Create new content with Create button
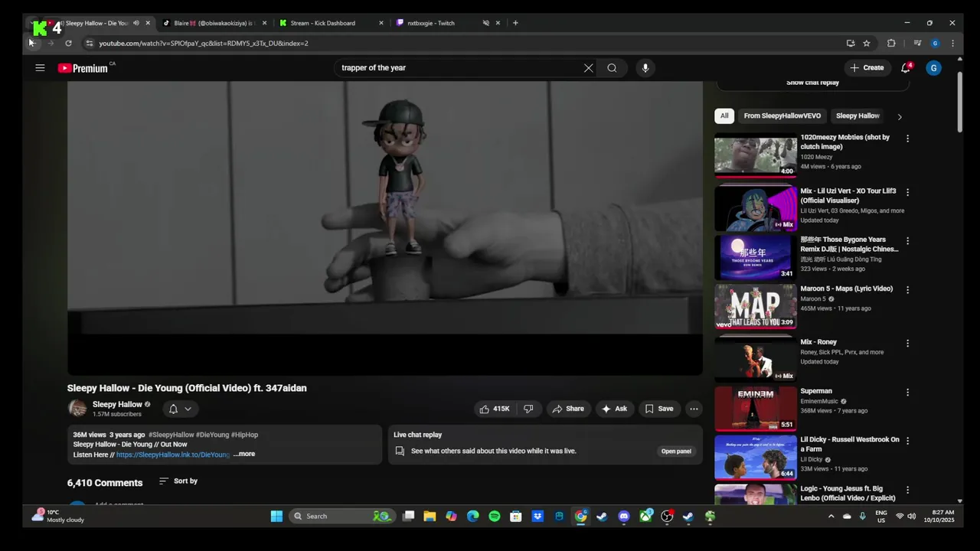 click(x=867, y=68)
